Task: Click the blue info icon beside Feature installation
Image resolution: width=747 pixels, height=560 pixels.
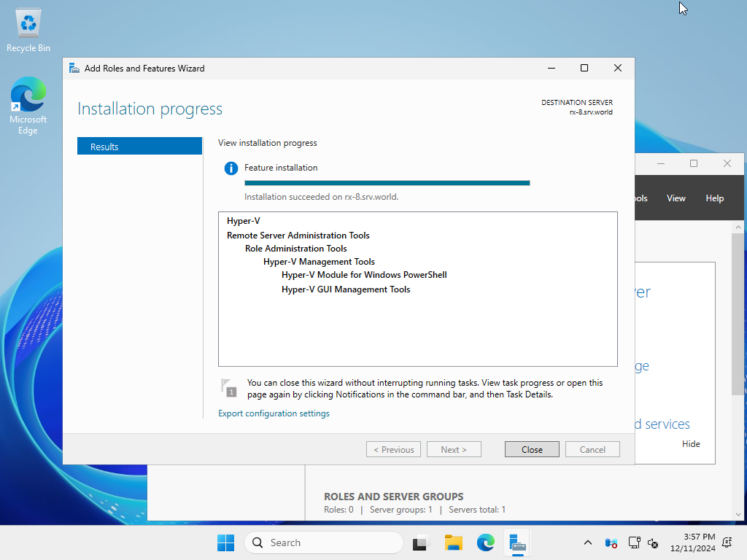Action: pyautogui.click(x=231, y=168)
